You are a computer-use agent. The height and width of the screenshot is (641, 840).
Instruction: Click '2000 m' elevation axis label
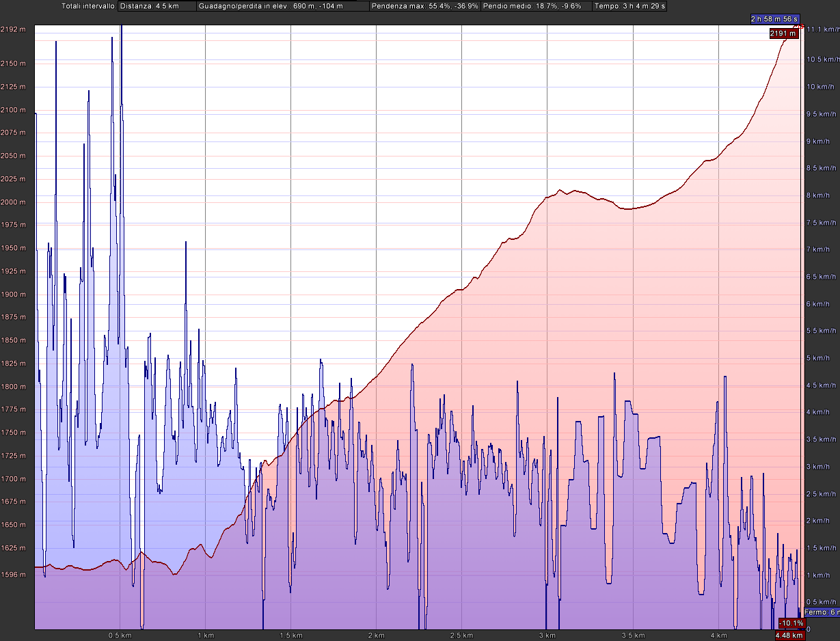[13, 202]
